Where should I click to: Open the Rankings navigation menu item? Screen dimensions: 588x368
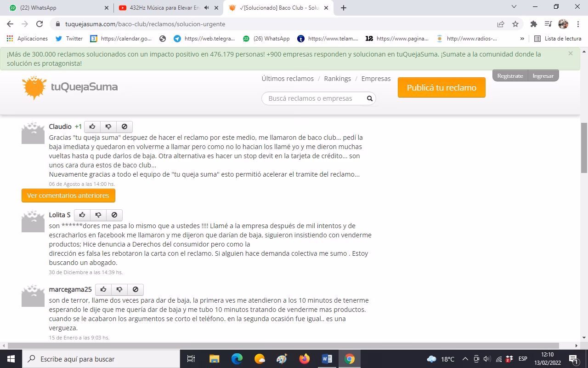pyautogui.click(x=337, y=78)
